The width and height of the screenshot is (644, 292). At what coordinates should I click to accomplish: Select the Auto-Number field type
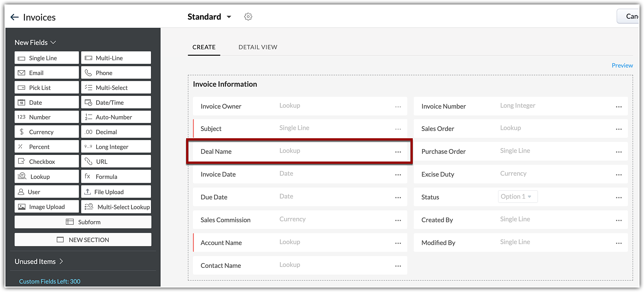coord(116,117)
